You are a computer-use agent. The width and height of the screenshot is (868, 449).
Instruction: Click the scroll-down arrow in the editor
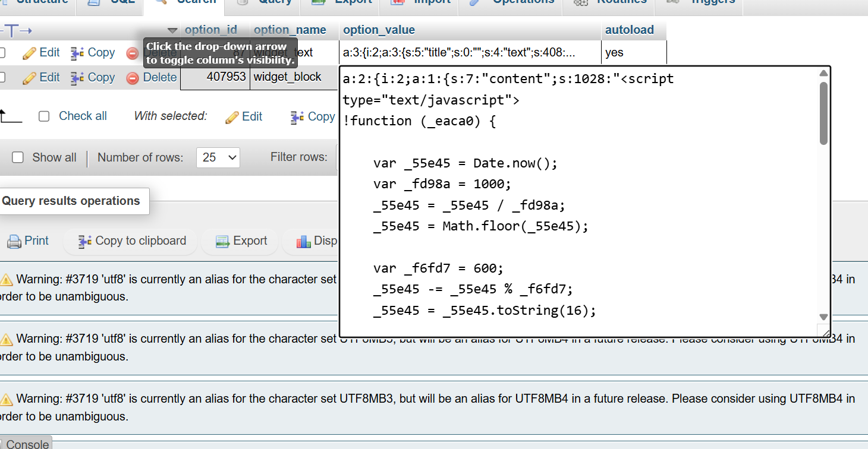click(x=823, y=317)
